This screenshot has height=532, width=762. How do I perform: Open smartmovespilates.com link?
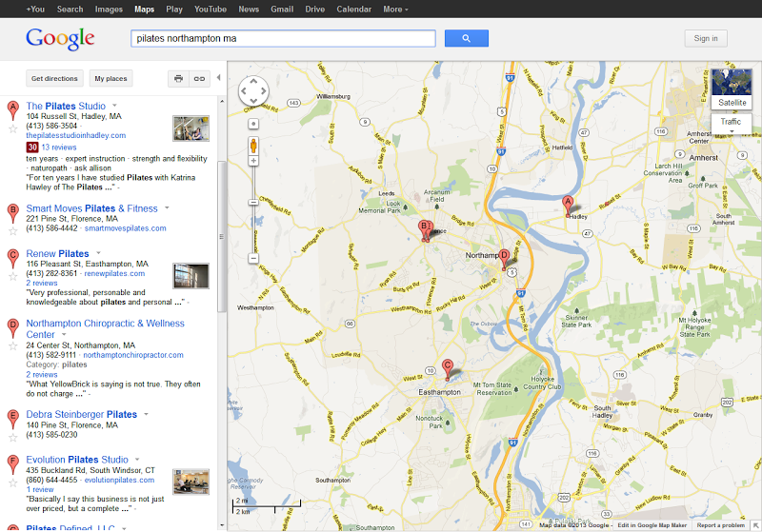pos(126,228)
